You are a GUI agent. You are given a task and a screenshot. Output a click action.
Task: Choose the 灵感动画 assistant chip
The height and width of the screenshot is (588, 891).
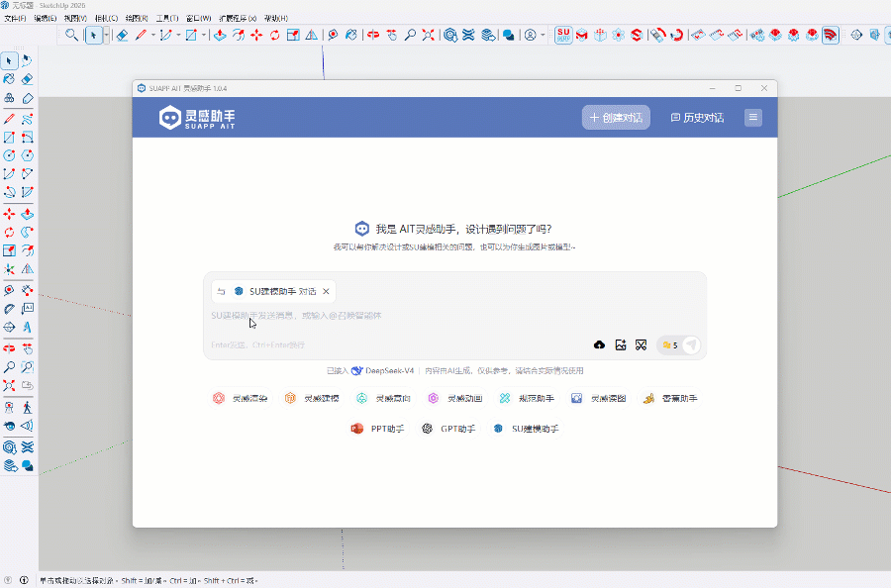coord(454,398)
